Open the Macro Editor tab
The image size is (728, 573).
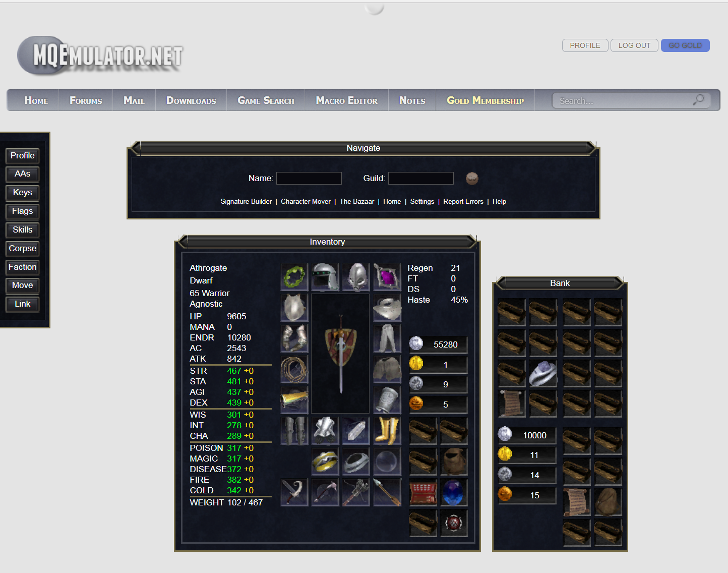(347, 100)
